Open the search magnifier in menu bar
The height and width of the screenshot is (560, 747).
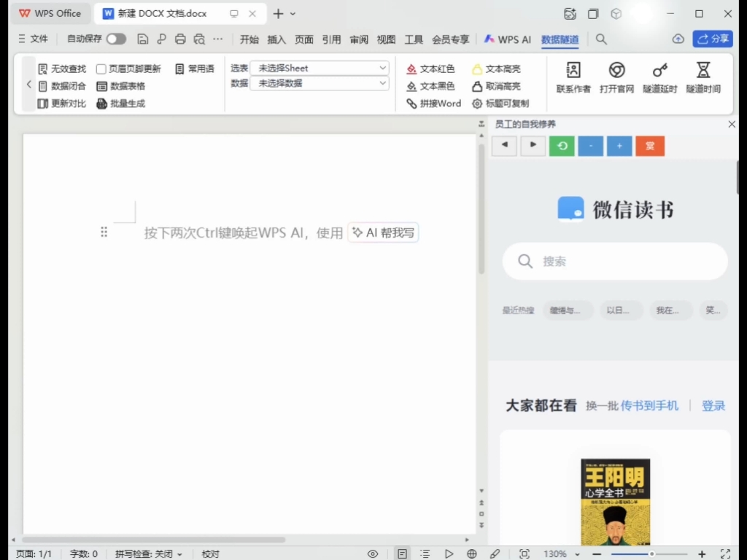(601, 39)
